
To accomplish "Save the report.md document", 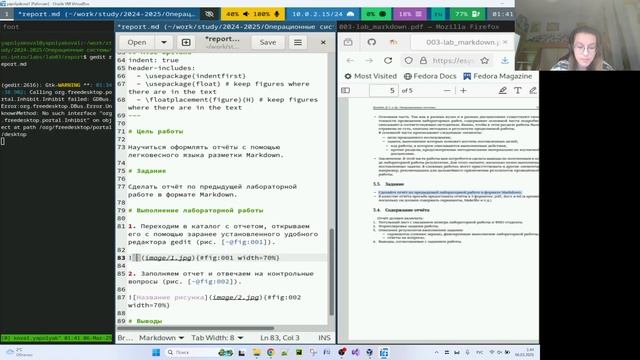I will [268, 42].
